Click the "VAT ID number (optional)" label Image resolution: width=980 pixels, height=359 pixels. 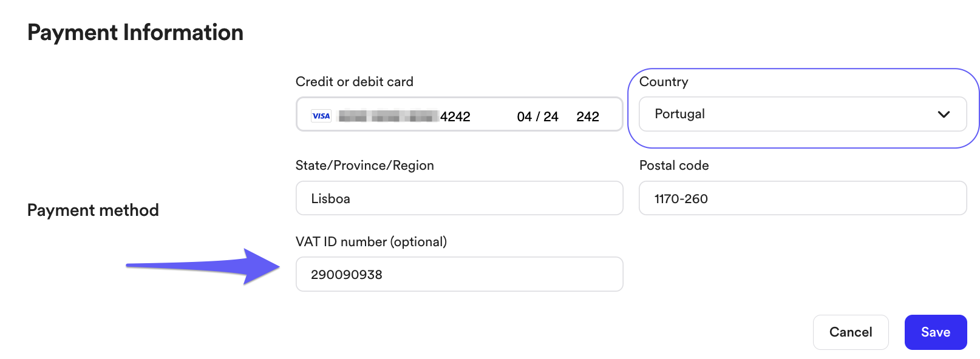tap(371, 242)
